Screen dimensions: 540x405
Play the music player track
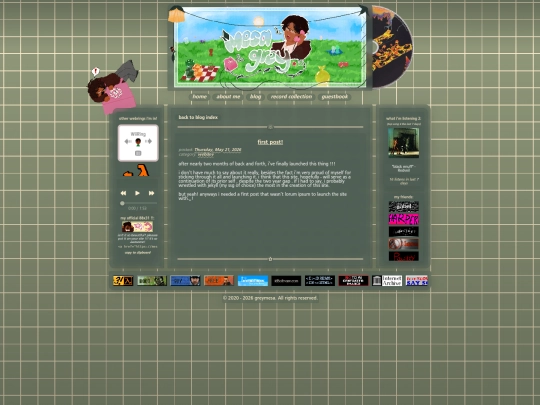(137, 193)
